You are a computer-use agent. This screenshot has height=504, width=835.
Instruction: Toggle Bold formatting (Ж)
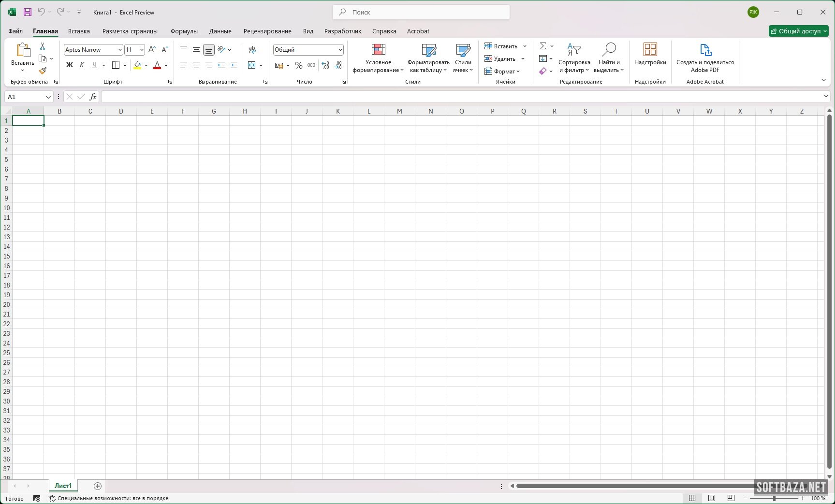pyautogui.click(x=70, y=65)
